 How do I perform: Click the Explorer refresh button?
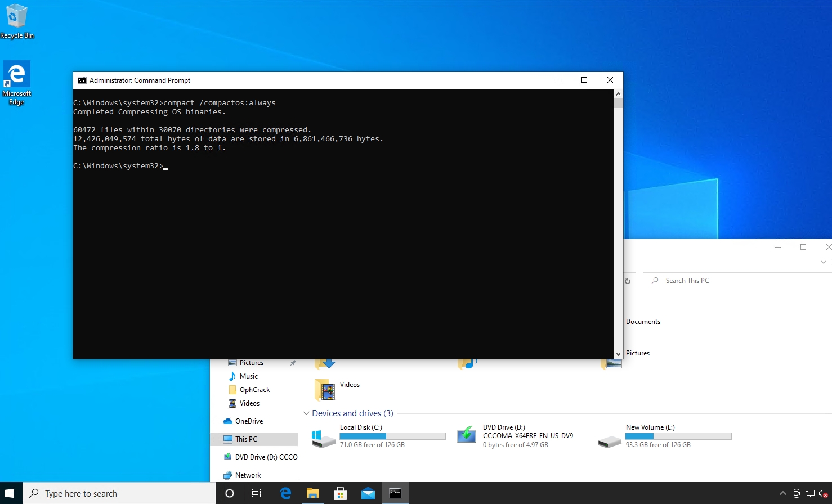coord(628,281)
